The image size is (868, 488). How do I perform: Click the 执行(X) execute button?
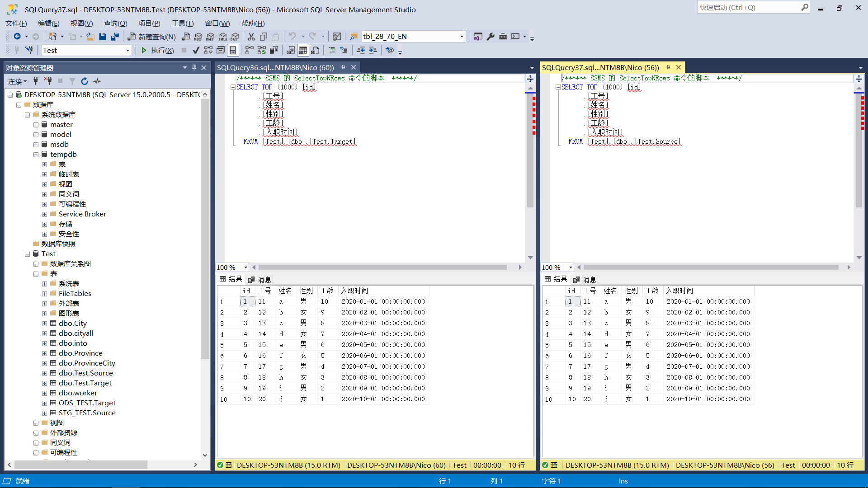click(157, 50)
